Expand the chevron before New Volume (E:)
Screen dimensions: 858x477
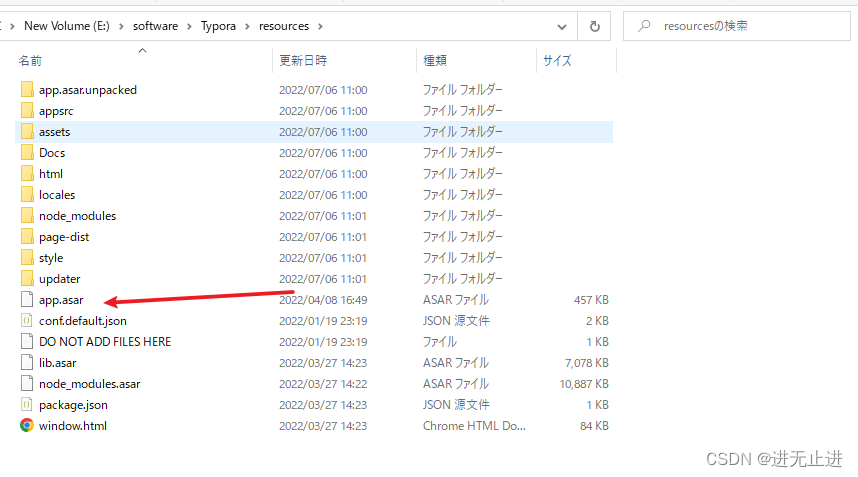point(12,26)
